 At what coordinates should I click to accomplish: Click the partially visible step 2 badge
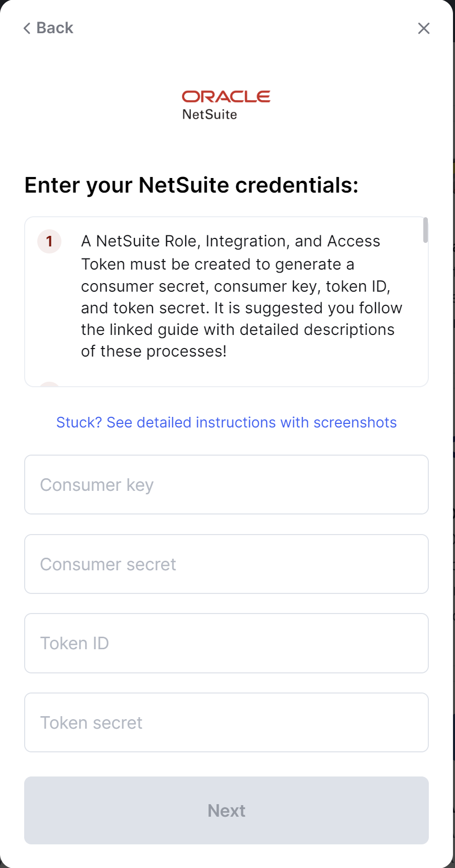49,385
